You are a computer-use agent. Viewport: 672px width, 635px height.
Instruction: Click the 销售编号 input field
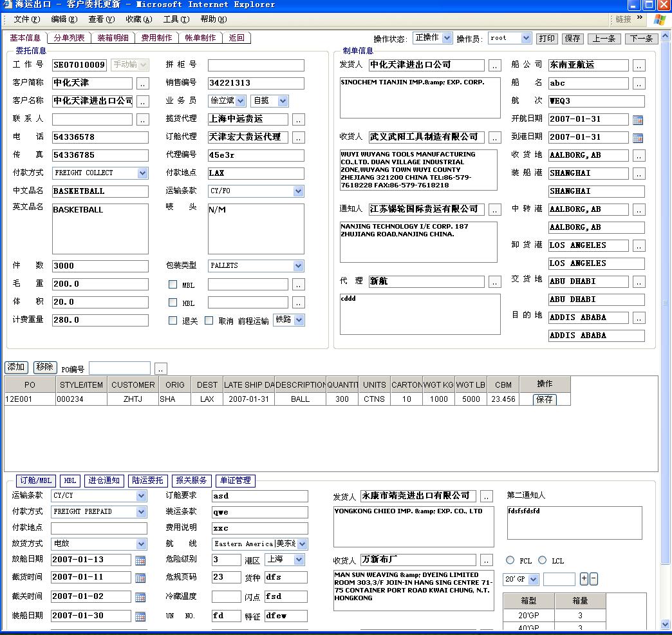click(256, 83)
